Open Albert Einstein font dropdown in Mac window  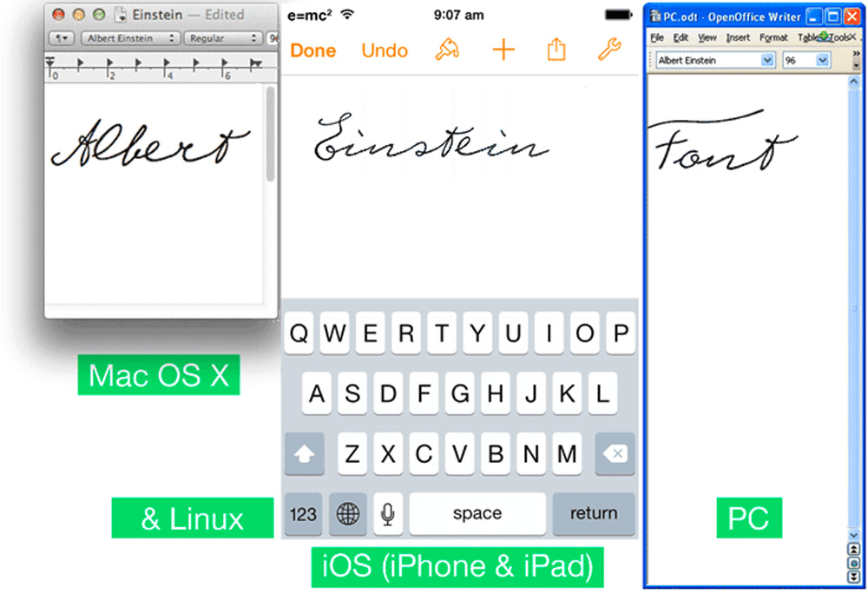(x=130, y=37)
